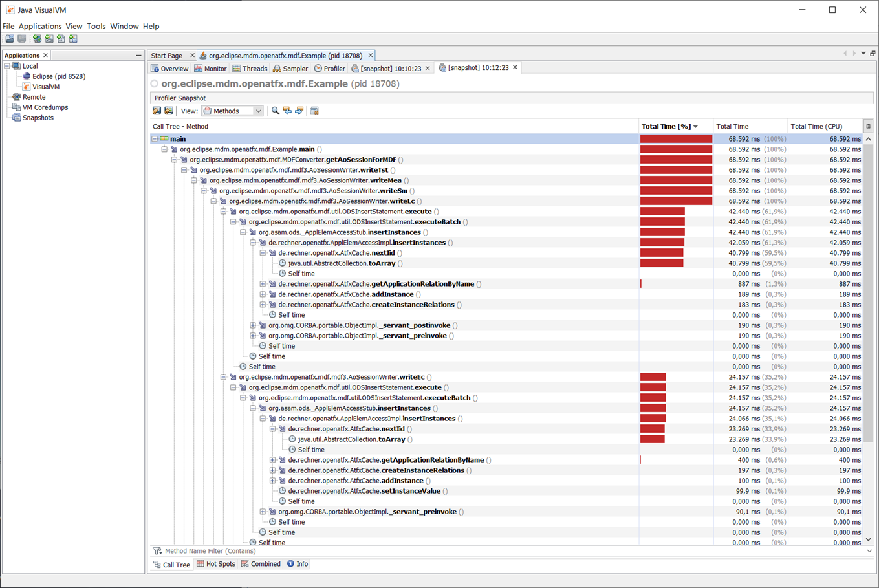This screenshot has height=588, width=879.
Task: Expand the _servant_postinvoke node
Action: 253,325
